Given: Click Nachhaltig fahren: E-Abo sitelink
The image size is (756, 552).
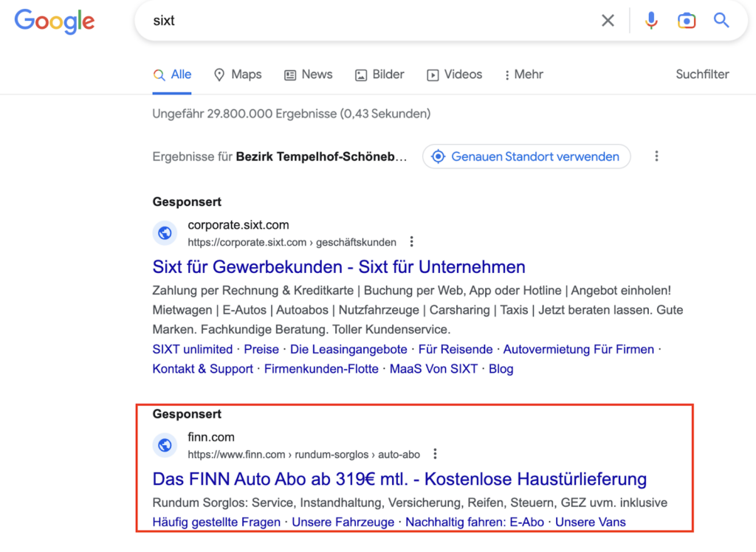Looking at the screenshot, I should 475,522.
